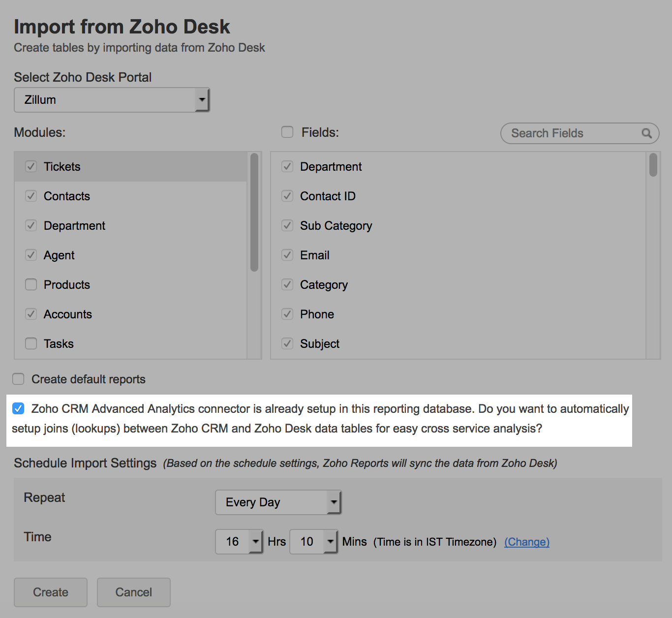Focus the Search Fields input box
Image resolution: width=672 pixels, height=618 pixels.
coord(571,133)
